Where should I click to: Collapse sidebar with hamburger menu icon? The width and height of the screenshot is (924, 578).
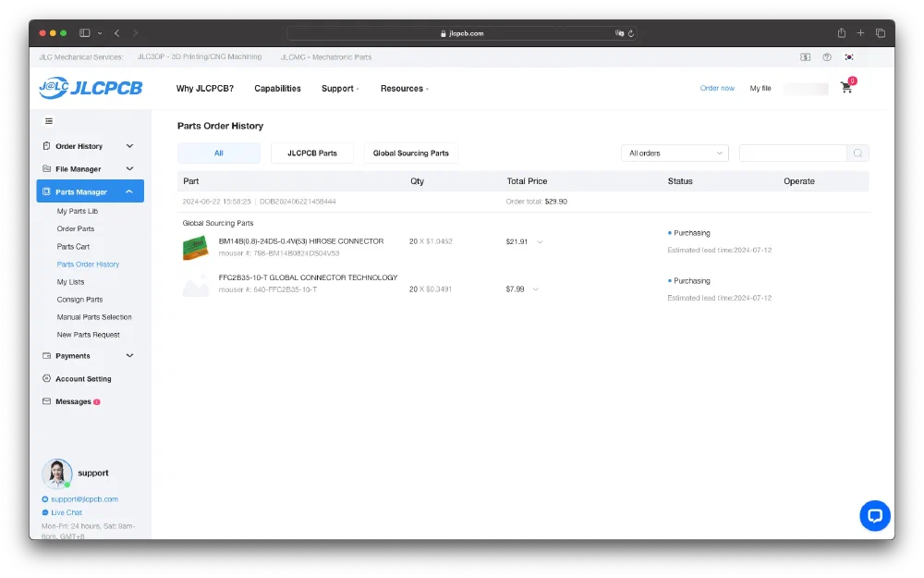pos(49,121)
